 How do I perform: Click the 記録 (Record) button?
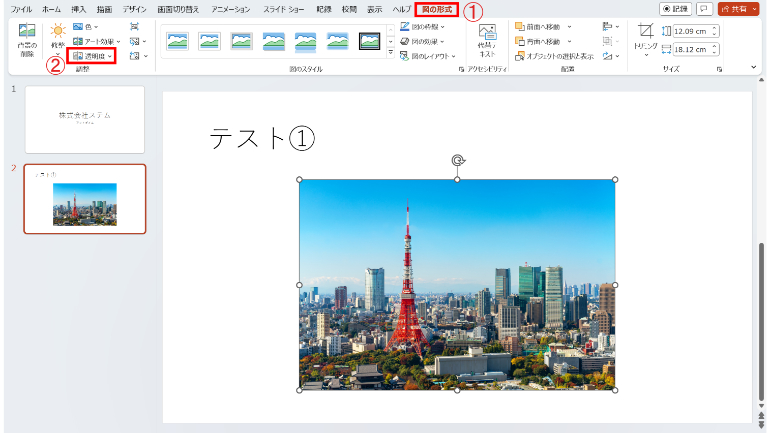[x=677, y=8]
